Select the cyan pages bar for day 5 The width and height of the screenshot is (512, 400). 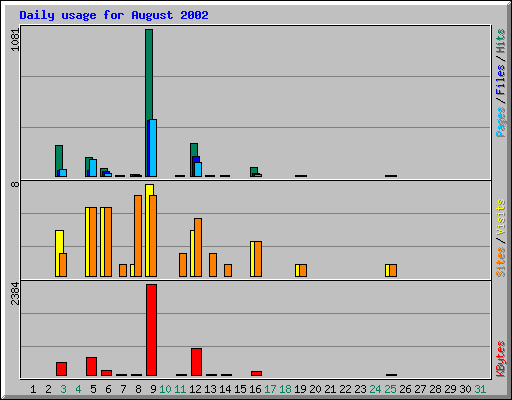coord(93,168)
